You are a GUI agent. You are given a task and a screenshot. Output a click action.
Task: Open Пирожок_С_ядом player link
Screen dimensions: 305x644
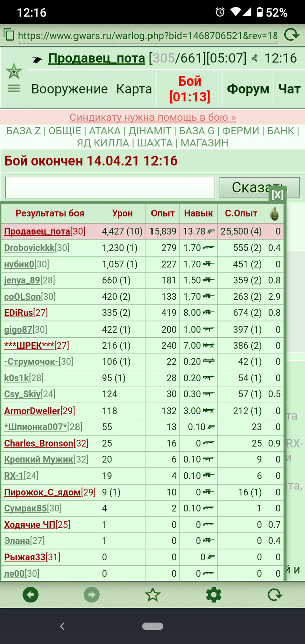[42, 493]
